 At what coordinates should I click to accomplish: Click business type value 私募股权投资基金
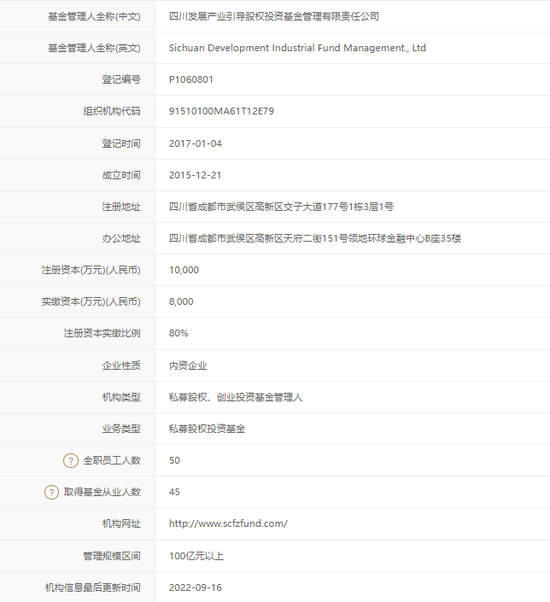(207, 428)
